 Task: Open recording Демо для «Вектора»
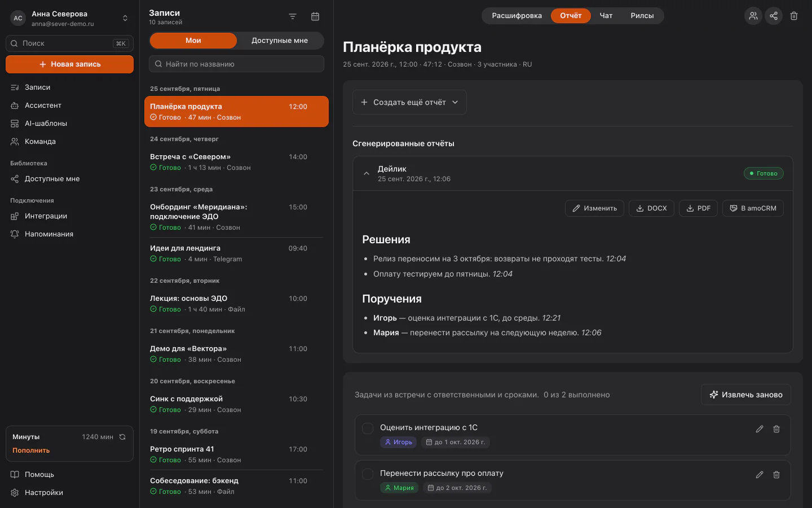coord(236,354)
